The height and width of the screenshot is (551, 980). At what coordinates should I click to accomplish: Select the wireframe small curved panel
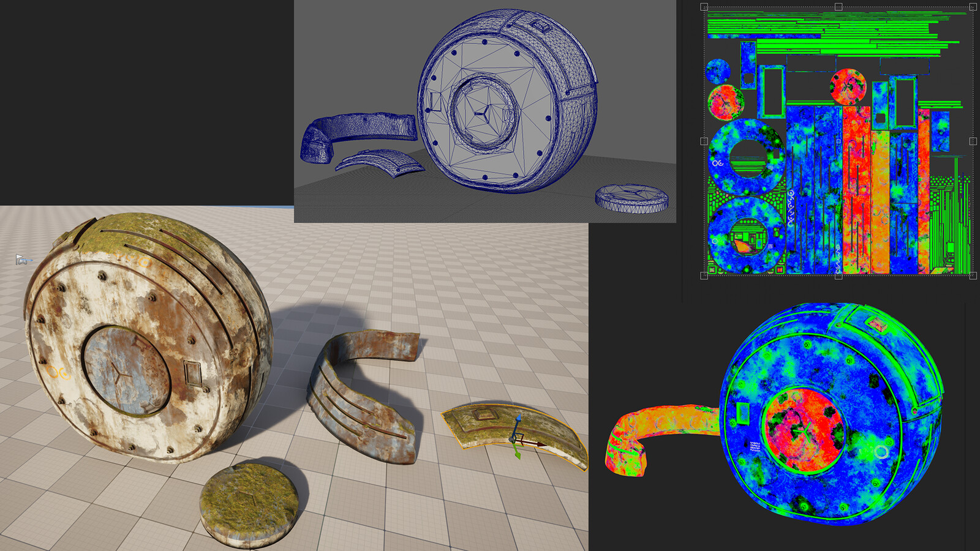(380, 162)
